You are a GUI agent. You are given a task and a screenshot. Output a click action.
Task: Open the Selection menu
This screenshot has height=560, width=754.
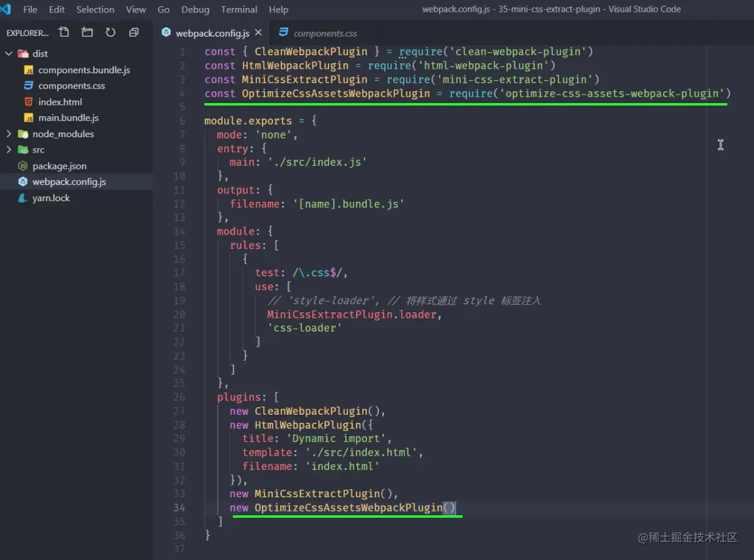(95, 9)
